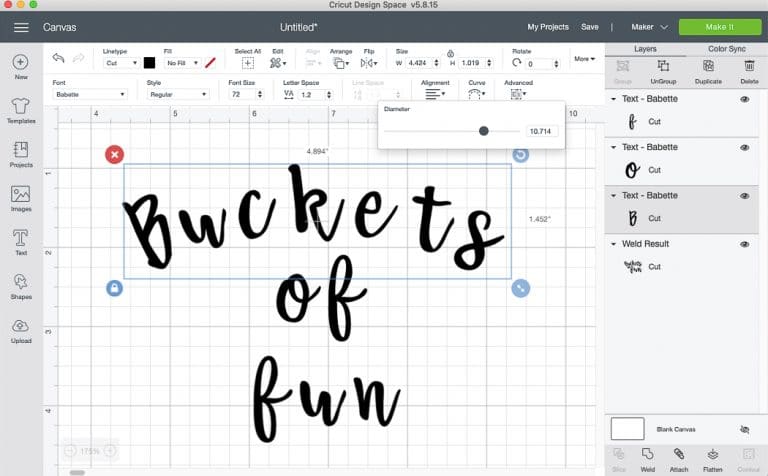Click the New project icon
Screen dimensions: 768x476
tap(21, 63)
